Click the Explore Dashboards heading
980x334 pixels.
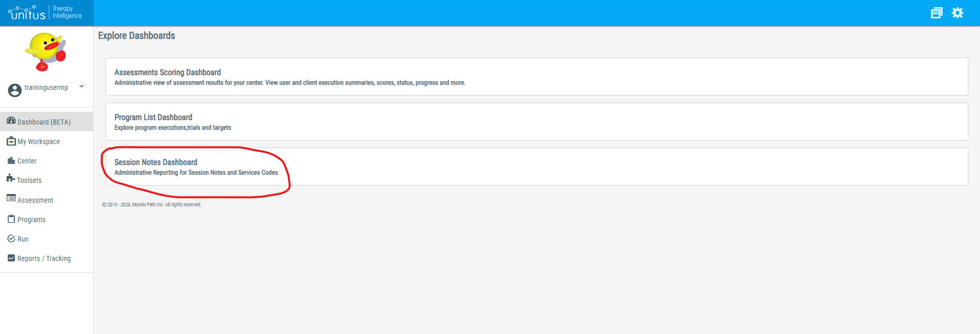coord(136,36)
